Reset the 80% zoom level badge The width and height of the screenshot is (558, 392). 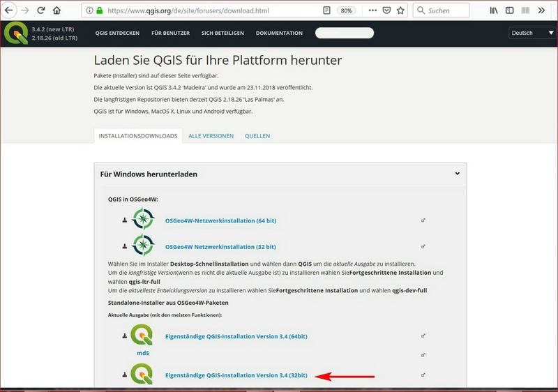pyautogui.click(x=346, y=10)
